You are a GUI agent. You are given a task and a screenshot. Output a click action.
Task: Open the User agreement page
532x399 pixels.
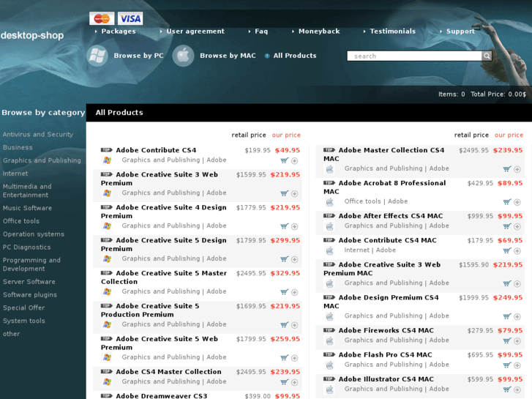coord(195,31)
